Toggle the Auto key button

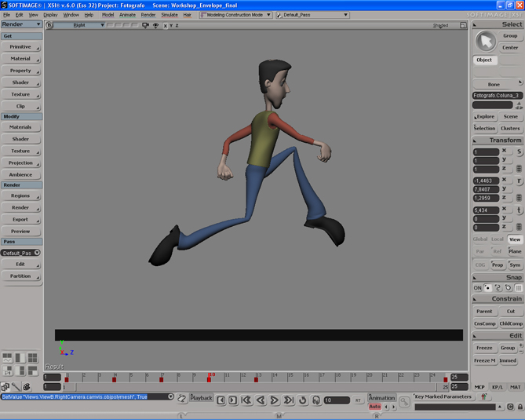[374, 407]
